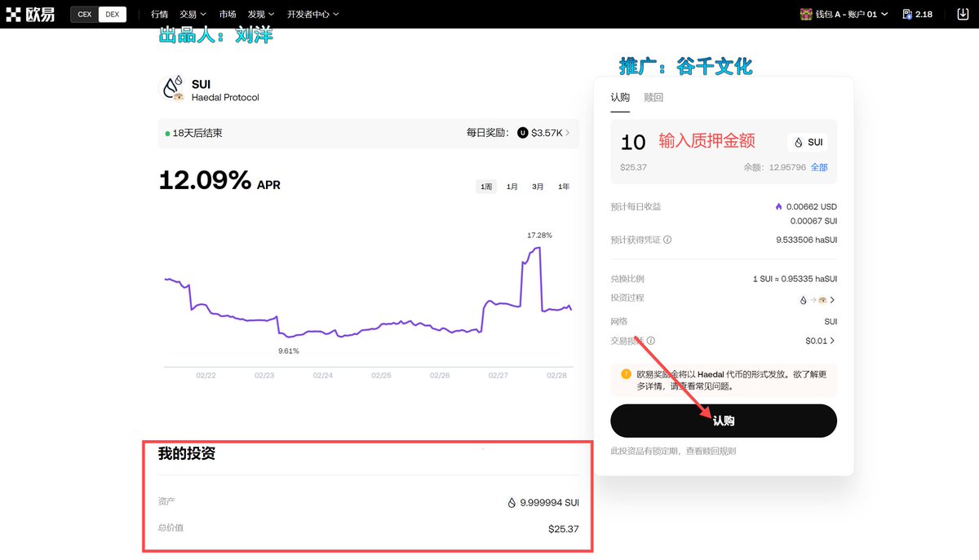This screenshot has height=560, width=979.
Task: Click the exchange rate 1 SUI ≈ 0.95335 haSUI
Action: click(795, 279)
